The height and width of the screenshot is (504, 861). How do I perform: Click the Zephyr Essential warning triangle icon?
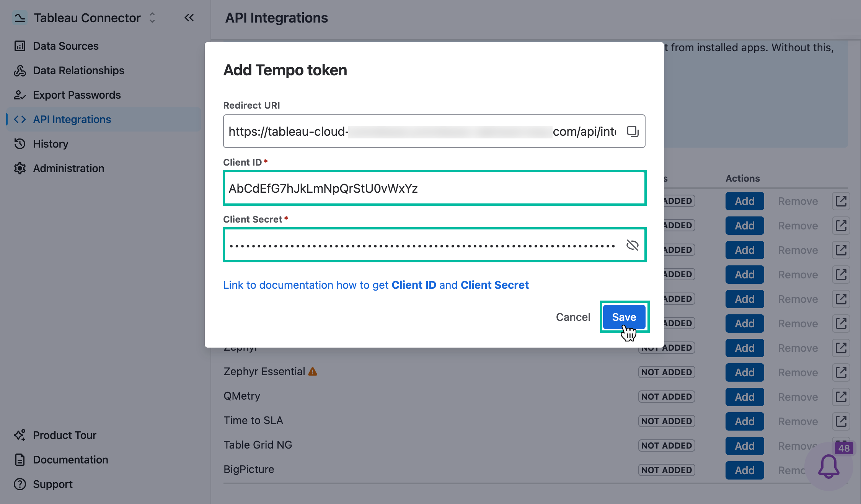click(313, 372)
